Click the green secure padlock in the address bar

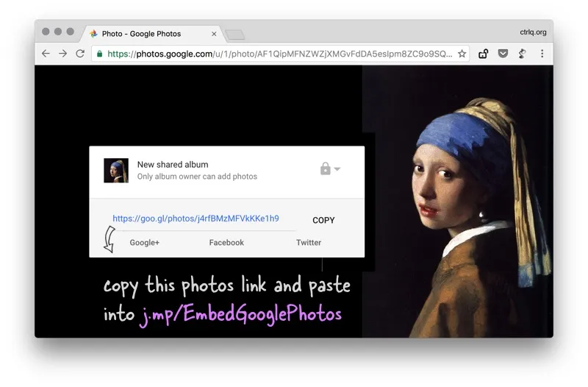click(x=99, y=54)
